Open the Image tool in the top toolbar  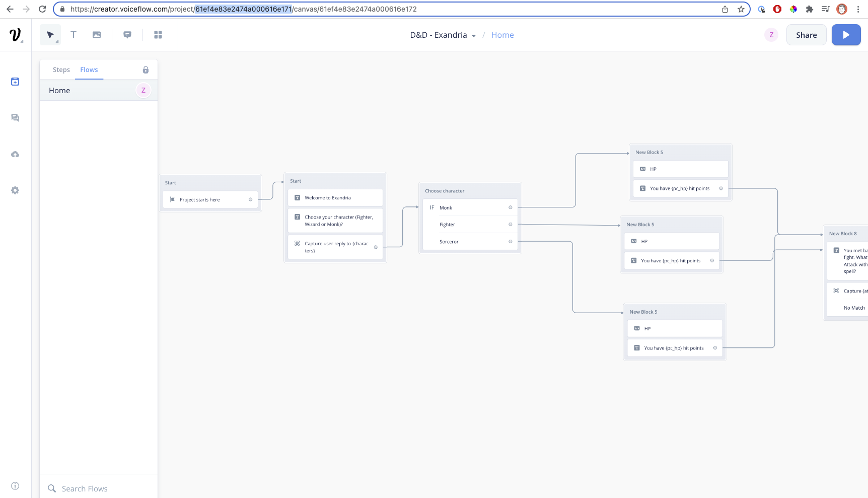click(96, 34)
